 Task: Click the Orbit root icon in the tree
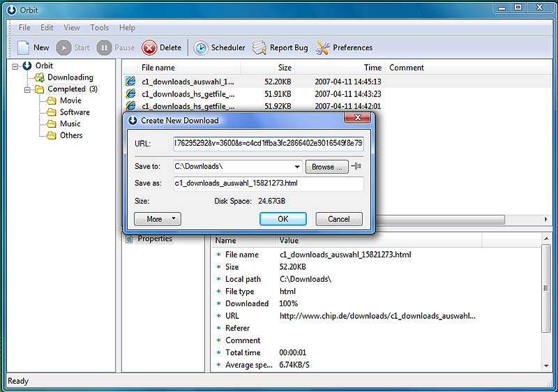pos(27,66)
